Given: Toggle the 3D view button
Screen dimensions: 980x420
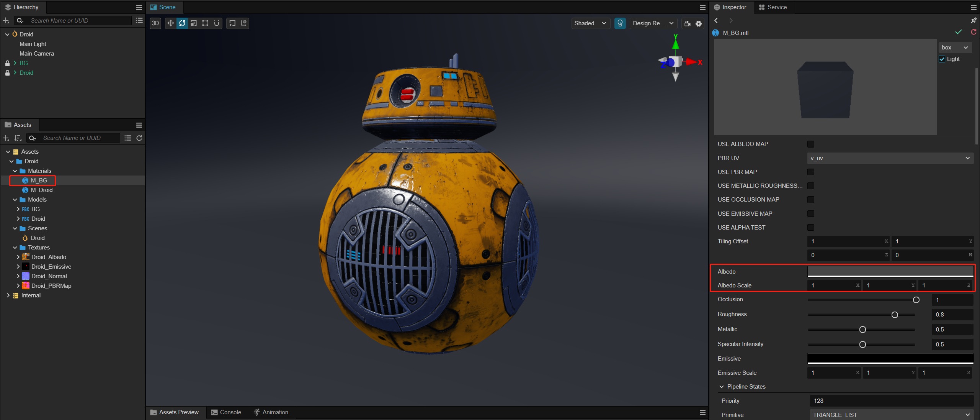Looking at the screenshot, I should coord(155,23).
